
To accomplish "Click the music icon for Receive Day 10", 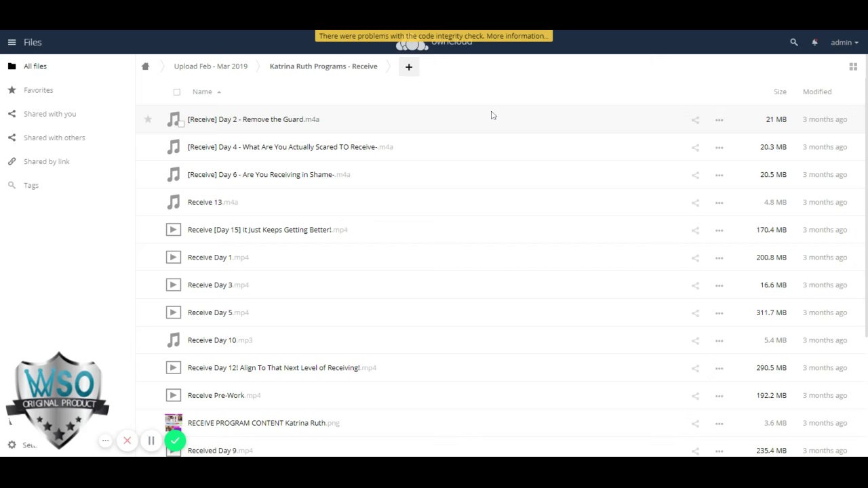I will 174,340.
